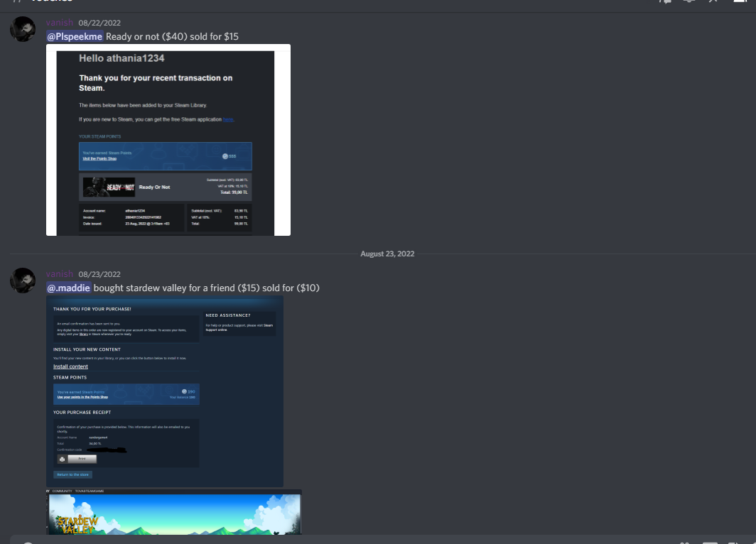
Task: Open the @Plspeekme mention
Action: pos(75,37)
